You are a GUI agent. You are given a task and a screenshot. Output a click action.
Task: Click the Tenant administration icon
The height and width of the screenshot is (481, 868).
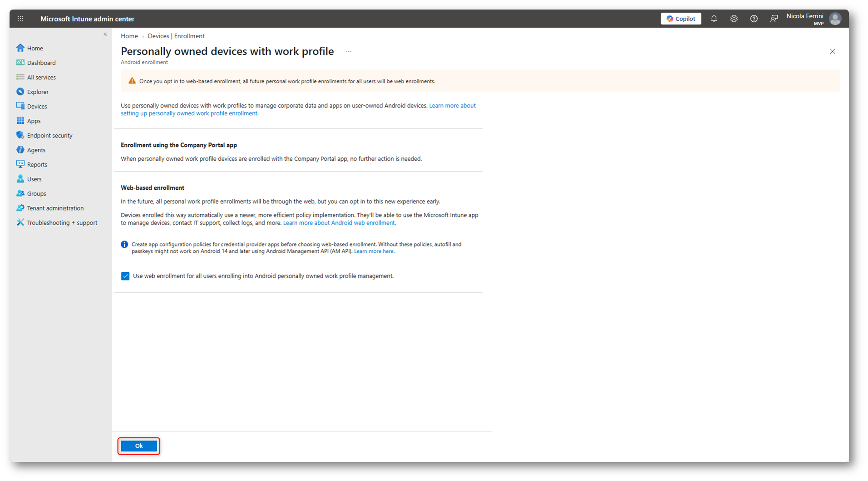point(20,207)
